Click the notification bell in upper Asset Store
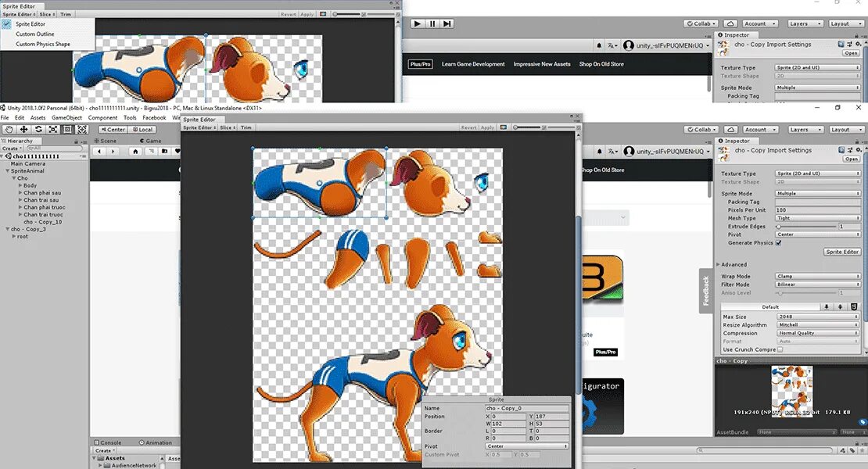This screenshot has height=469, width=868. pyautogui.click(x=599, y=45)
